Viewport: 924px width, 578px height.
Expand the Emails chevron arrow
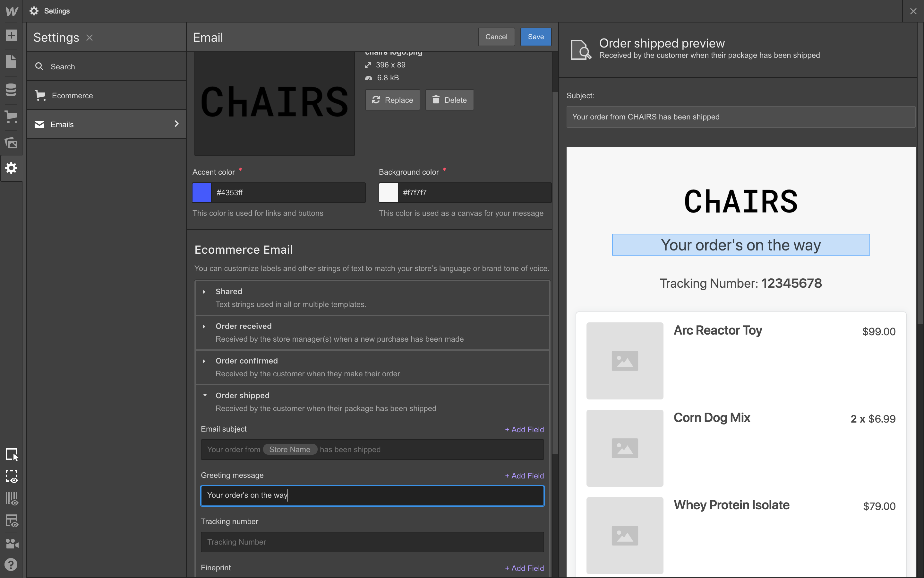(176, 124)
